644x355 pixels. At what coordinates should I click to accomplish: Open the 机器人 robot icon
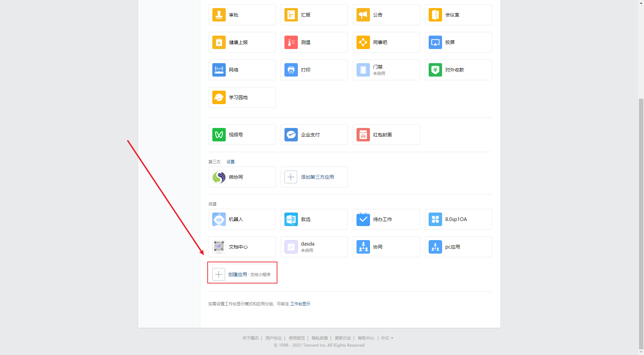pos(219,219)
